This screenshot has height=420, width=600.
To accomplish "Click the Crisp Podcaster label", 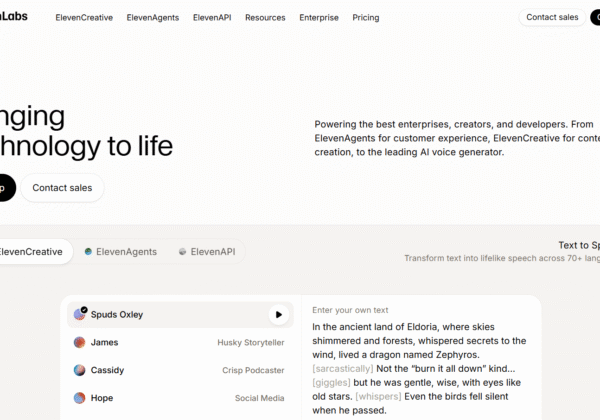I will [253, 370].
